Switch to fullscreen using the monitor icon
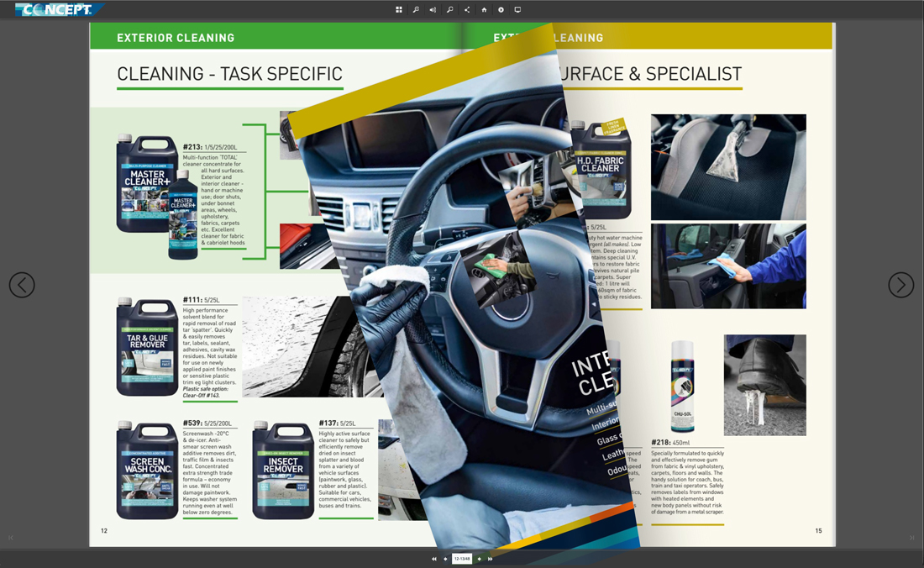Viewport: 924px width, 568px height. 518,9
